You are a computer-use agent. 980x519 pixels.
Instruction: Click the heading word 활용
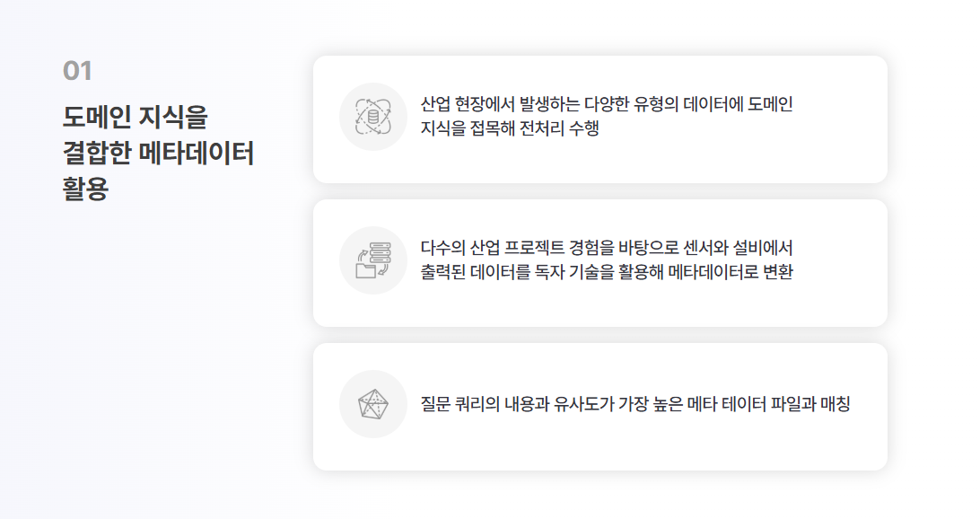85,189
